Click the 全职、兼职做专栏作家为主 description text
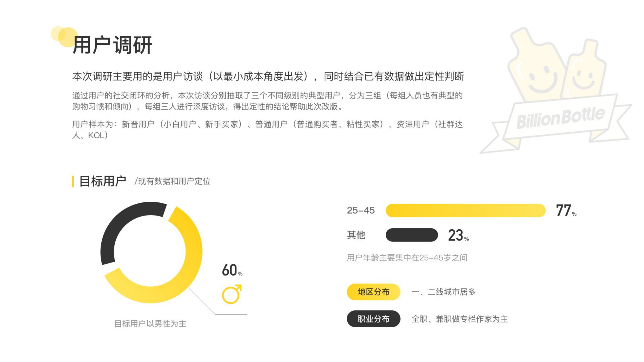The width and height of the screenshot is (644, 362). (460, 319)
